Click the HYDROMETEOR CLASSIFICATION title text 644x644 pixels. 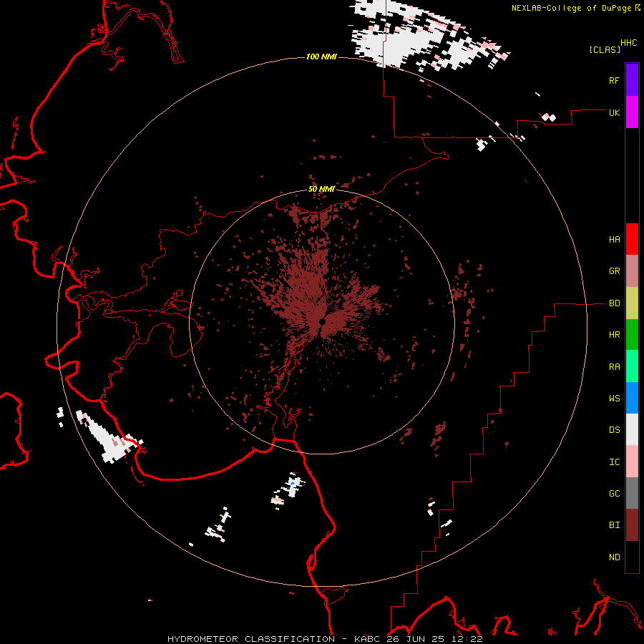(251, 639)
